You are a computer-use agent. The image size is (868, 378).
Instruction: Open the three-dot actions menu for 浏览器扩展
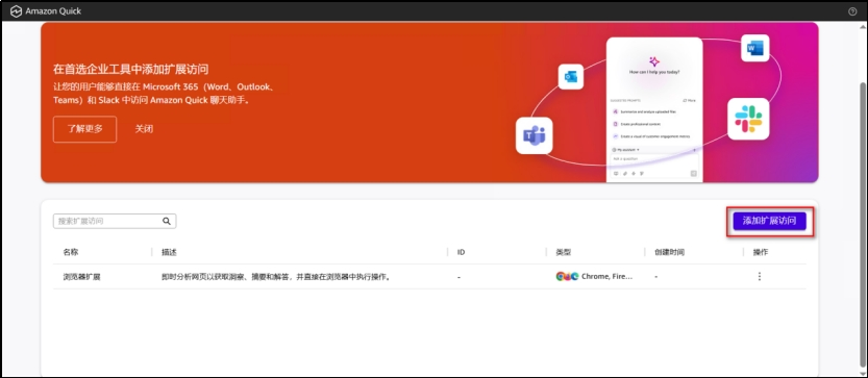(x=759, y=276)
